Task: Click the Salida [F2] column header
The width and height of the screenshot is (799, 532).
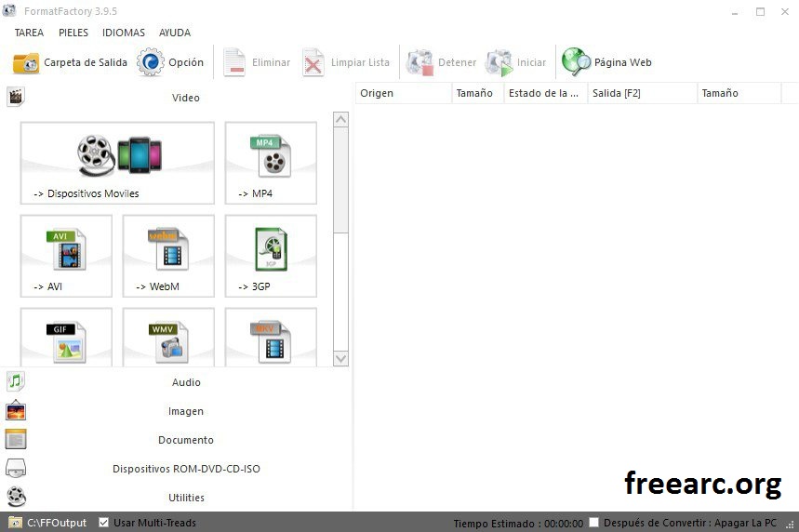Action: (x=643, y=93)
